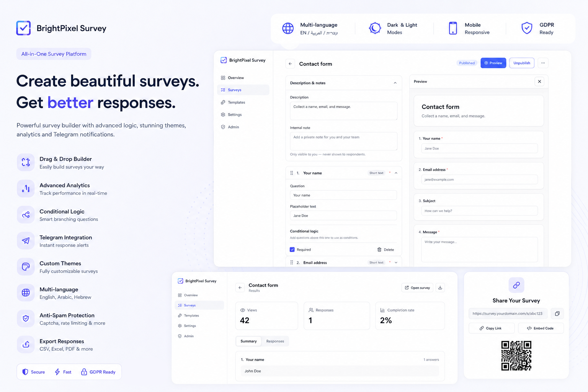Click the Views 42 stat card
588x392 pixels.
[x=266, y=316]
